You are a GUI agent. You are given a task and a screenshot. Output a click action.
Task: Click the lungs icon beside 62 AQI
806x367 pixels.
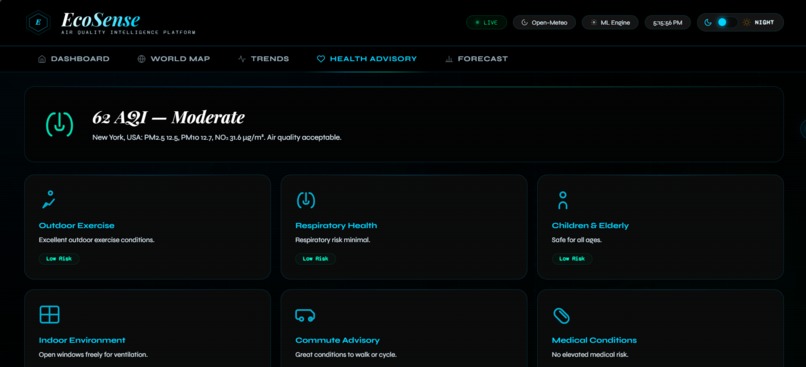coord(60,124)
